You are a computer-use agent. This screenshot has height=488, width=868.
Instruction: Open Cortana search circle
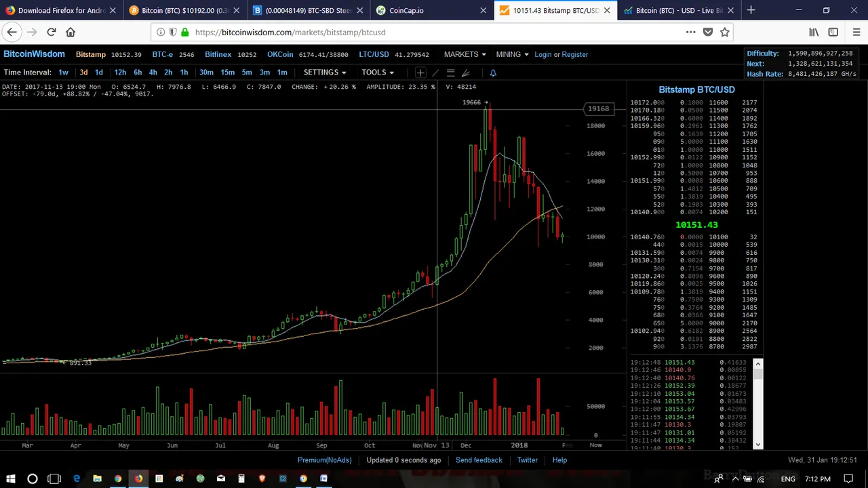click(32, 479)
